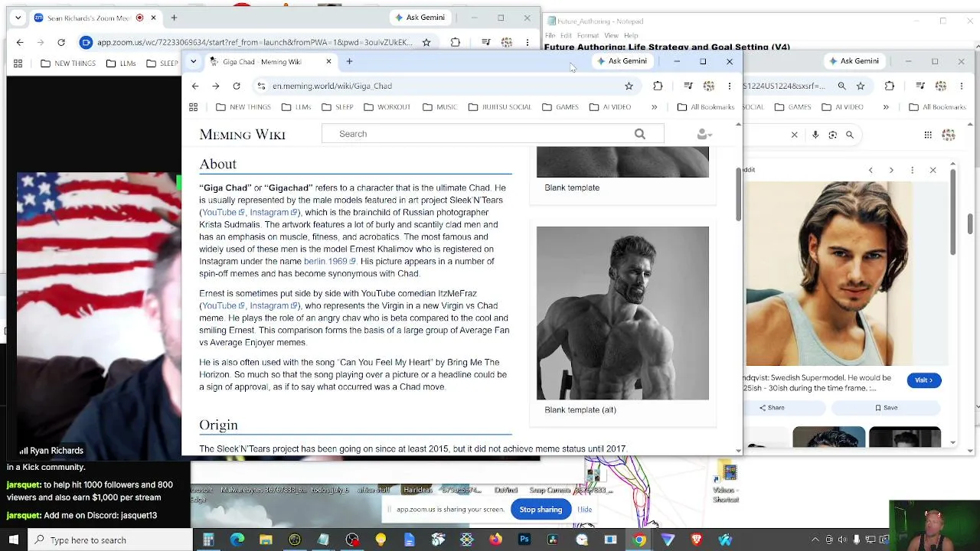Open the Chrome menu in Meming Wiki window

point(730,86)
